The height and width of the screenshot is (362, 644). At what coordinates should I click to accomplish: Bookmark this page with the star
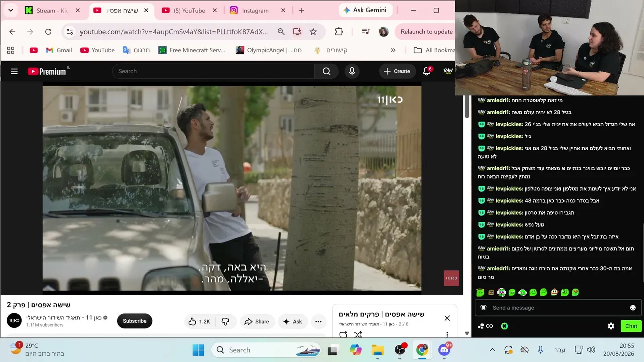[313, 32]
